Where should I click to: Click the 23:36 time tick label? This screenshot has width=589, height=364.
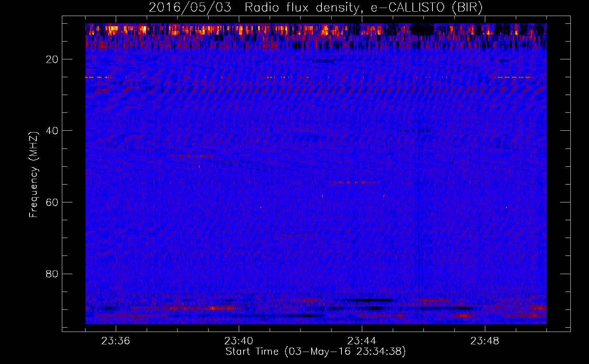click(116, 341)
